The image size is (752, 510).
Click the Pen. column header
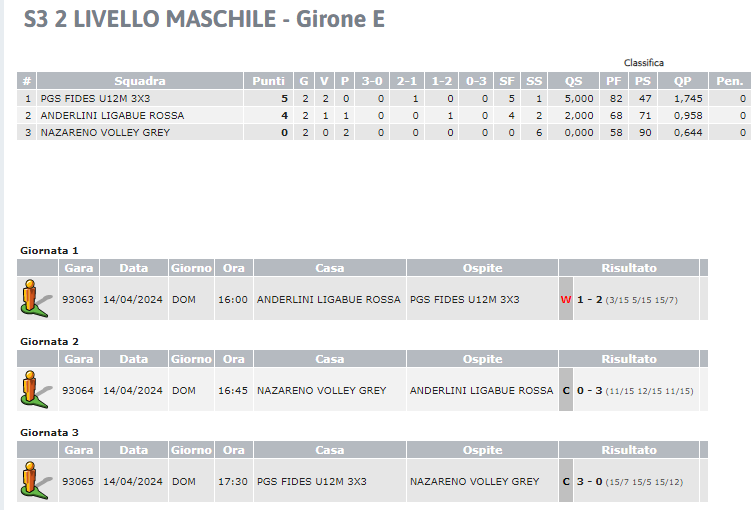729,81
